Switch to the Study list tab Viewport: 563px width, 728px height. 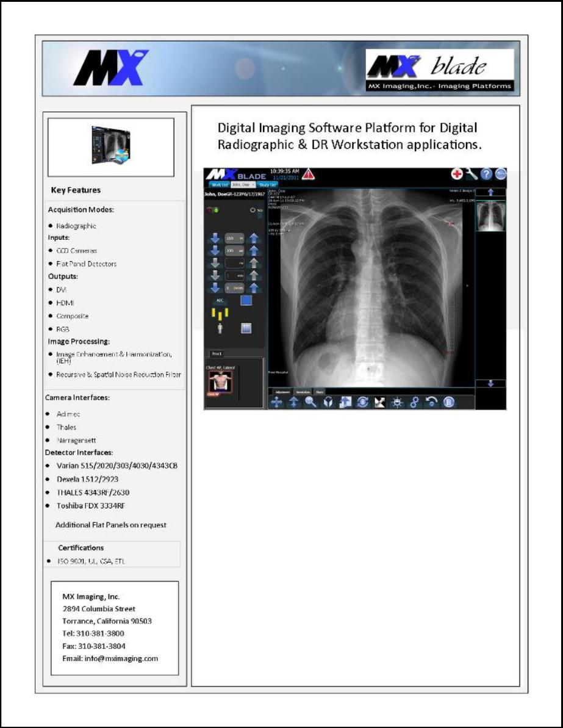(x=267, y=185)
